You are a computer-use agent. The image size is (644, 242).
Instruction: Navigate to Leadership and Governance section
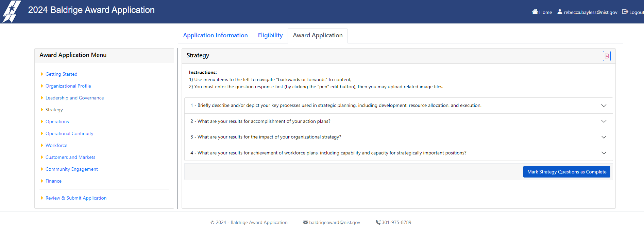(74, 98)
